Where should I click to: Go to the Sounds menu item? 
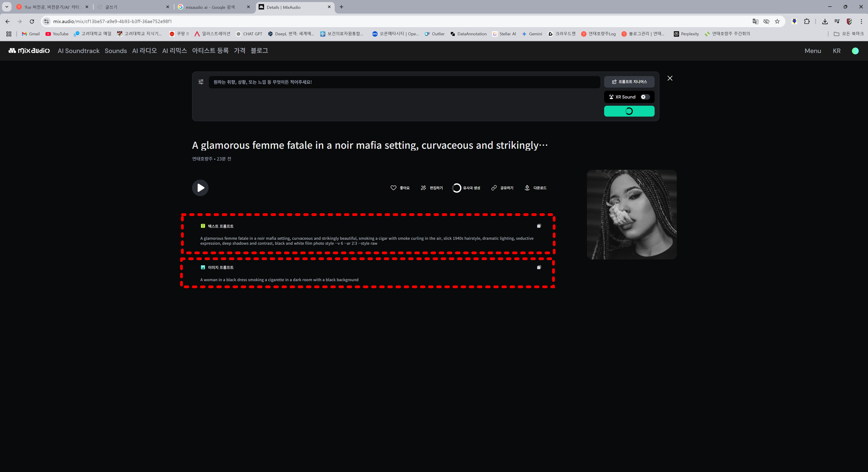tap(116, 51)
